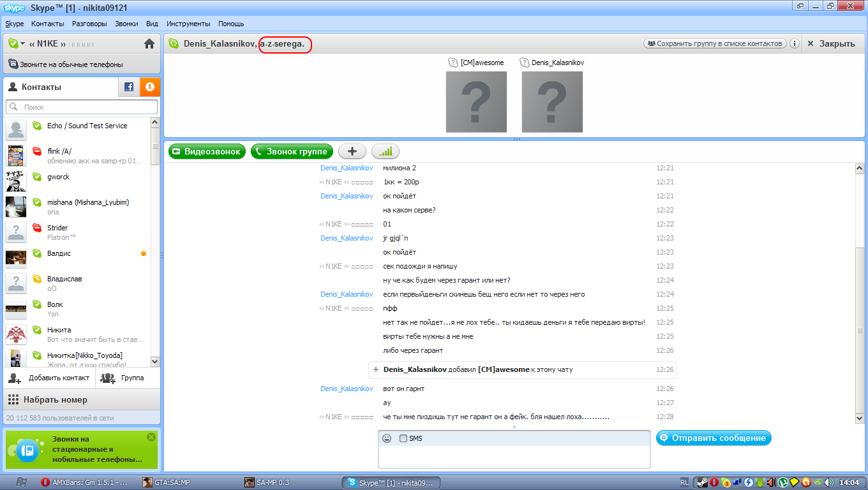The height and width of the screenshot is (490, 868).
Task: Open the Windows Start button
Action: pos(20,482)
